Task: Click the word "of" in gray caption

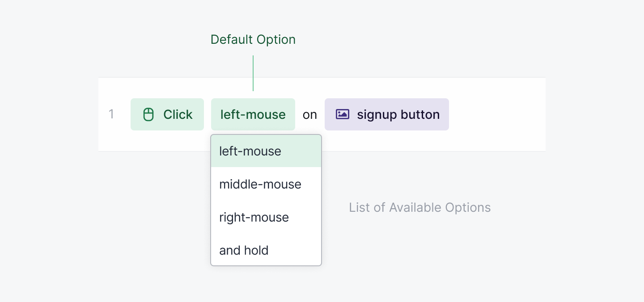Action: 378,208
